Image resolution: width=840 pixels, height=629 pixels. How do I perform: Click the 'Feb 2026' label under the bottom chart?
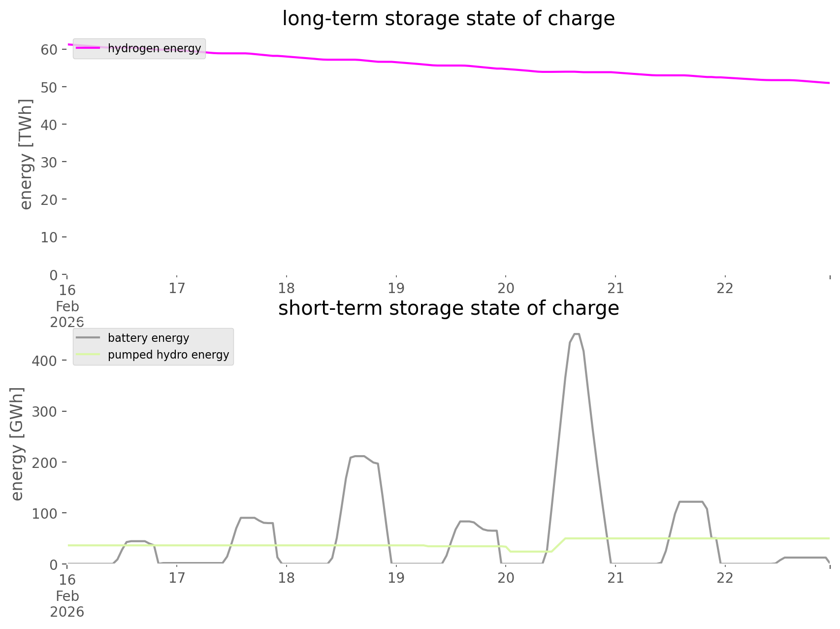67,604
